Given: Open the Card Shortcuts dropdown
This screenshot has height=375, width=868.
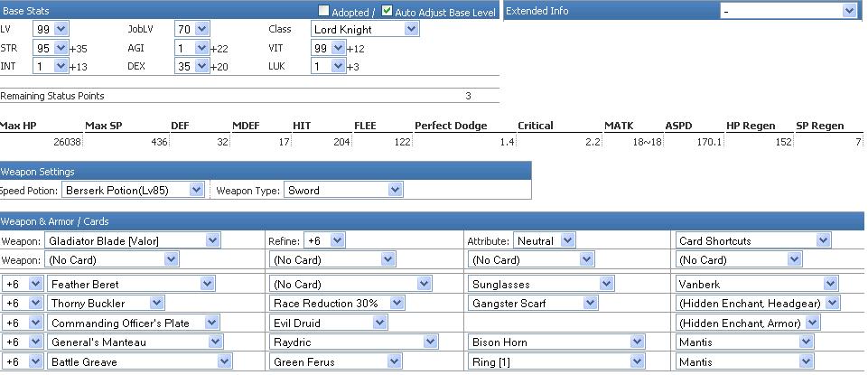Looking at the screenshot, I should click(753, 240).
